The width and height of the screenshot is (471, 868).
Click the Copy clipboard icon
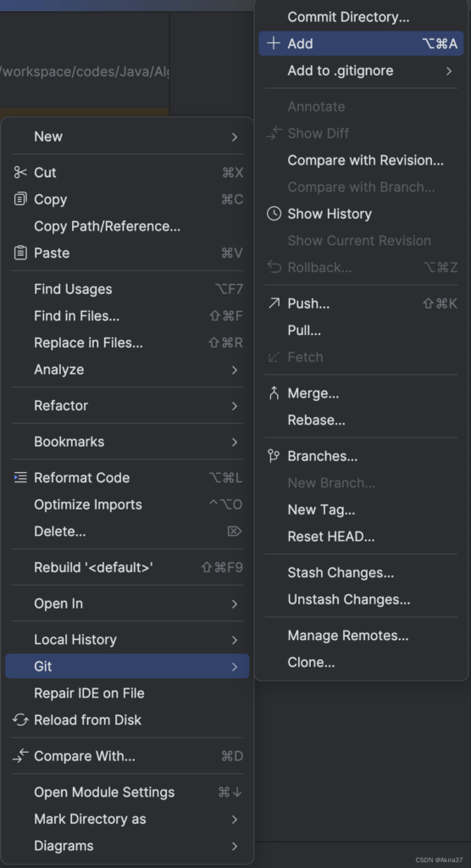20,199
